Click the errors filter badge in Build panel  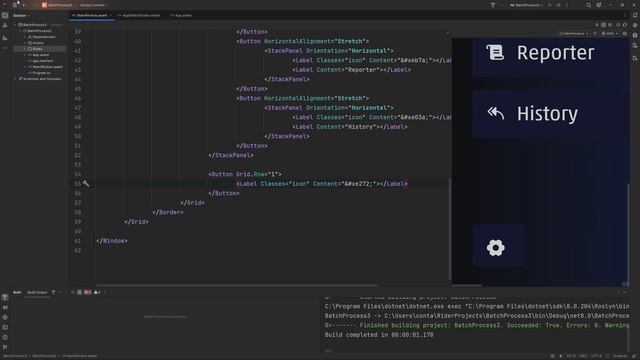click(87, 292)
